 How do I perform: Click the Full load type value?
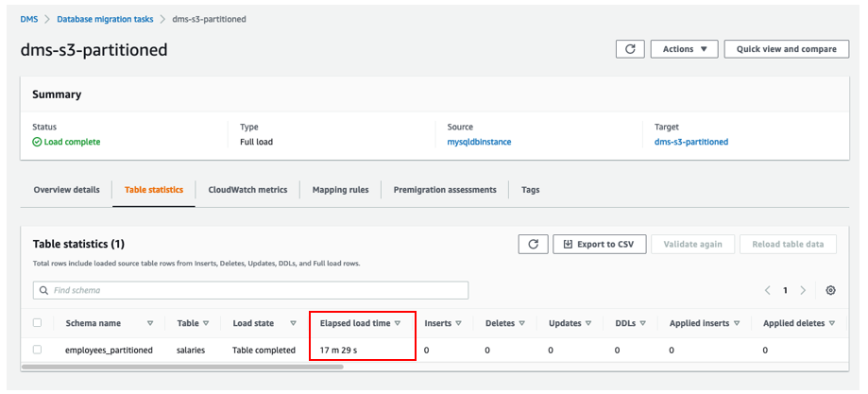(x=256, y=142)
